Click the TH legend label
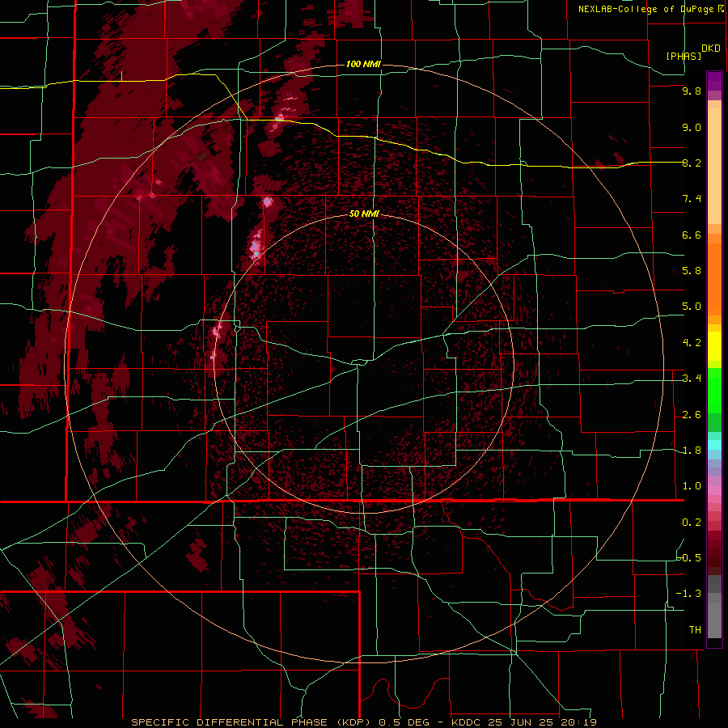Screen dimensions: 728x728 coord(695,630)
